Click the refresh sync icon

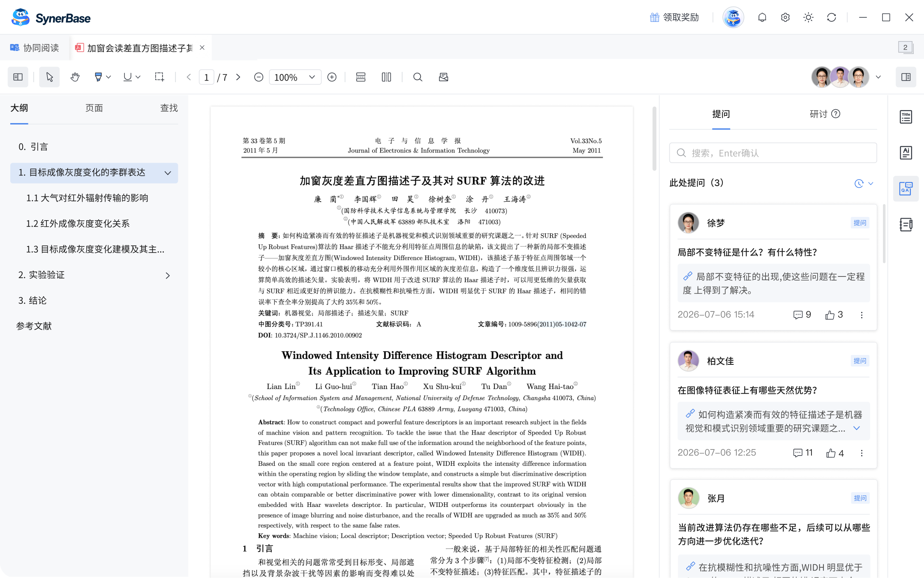point(832,18)
